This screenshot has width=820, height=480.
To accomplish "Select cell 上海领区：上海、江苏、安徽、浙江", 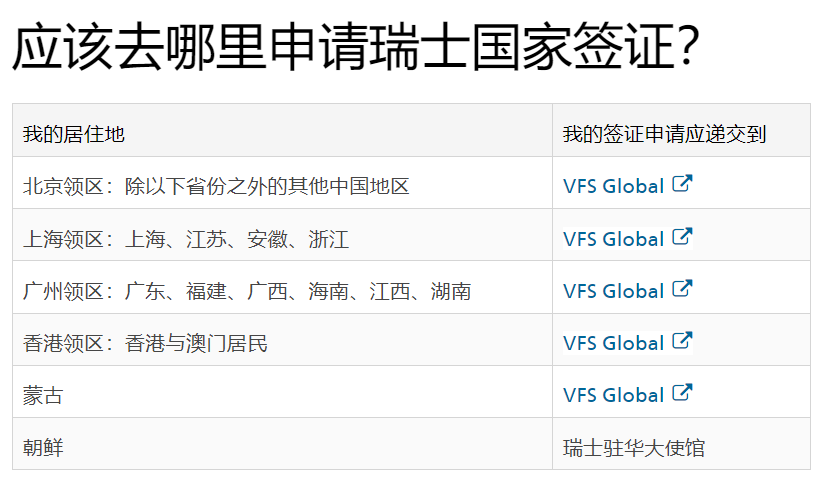I will [x=282, y=235].
